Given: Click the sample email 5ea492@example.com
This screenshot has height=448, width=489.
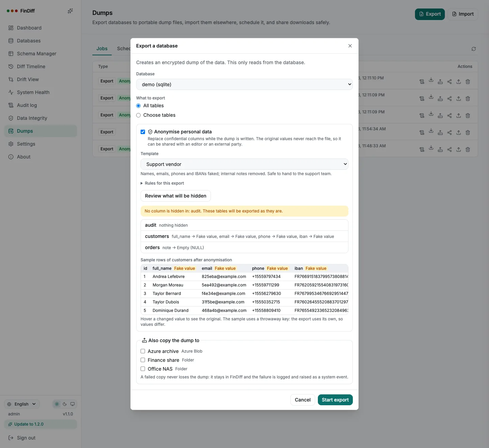Looking at the screenshot, I should (x=224, y=285).
